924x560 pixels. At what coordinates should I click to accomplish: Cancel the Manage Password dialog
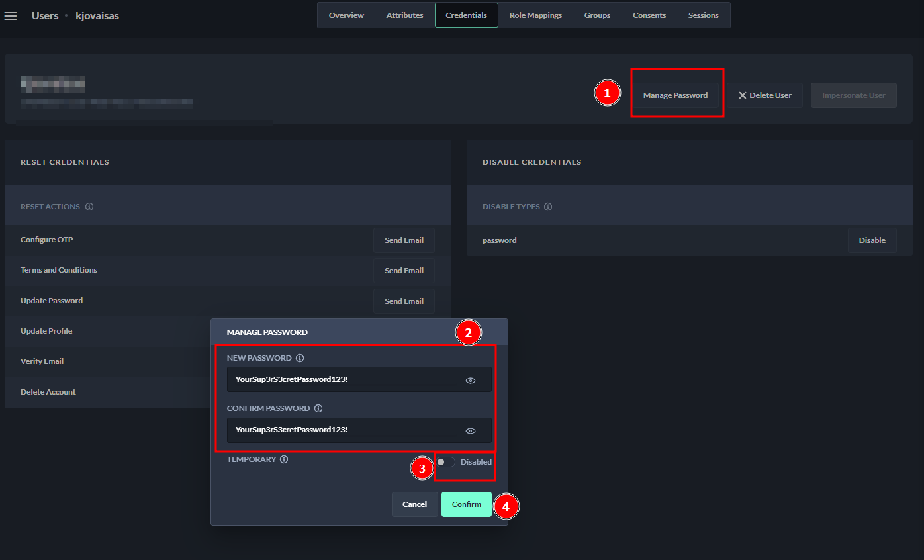[414, 504]
